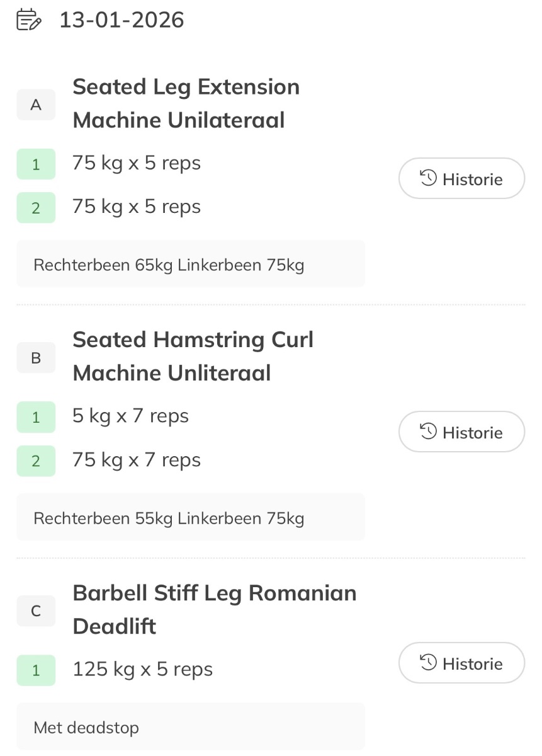Select set 2 badge of Leg Extension

click(x=36, y=208)
